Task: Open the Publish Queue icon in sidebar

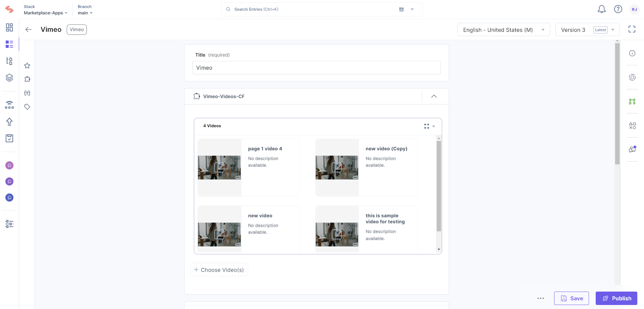Action: point(9,105)
